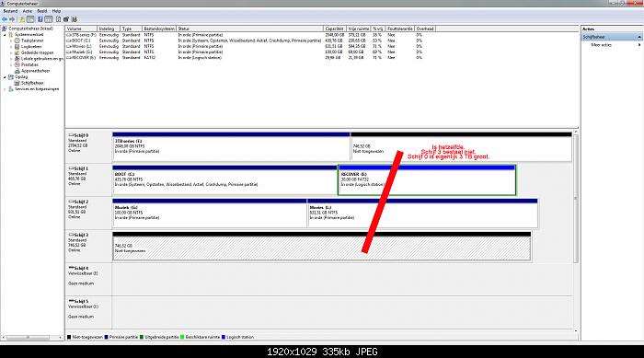Click the blue Back arrow in toolbar
The height and width of the screenshot is (358, 644).
5,19
